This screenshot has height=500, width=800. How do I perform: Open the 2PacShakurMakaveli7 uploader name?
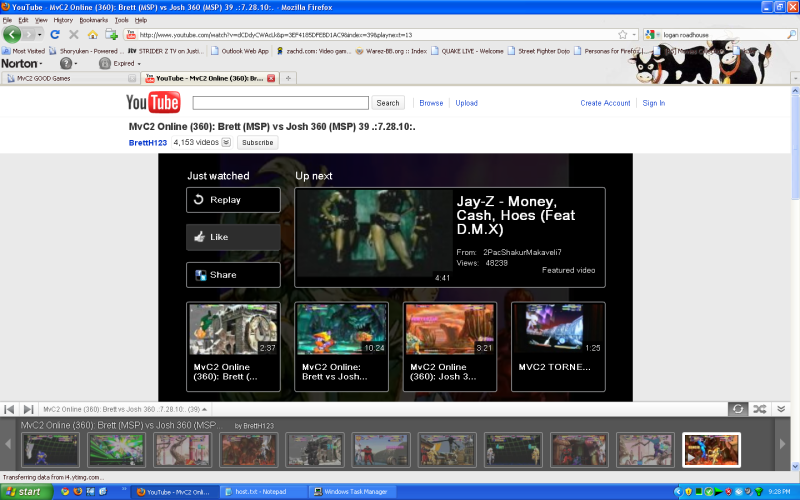pos(522,252)
